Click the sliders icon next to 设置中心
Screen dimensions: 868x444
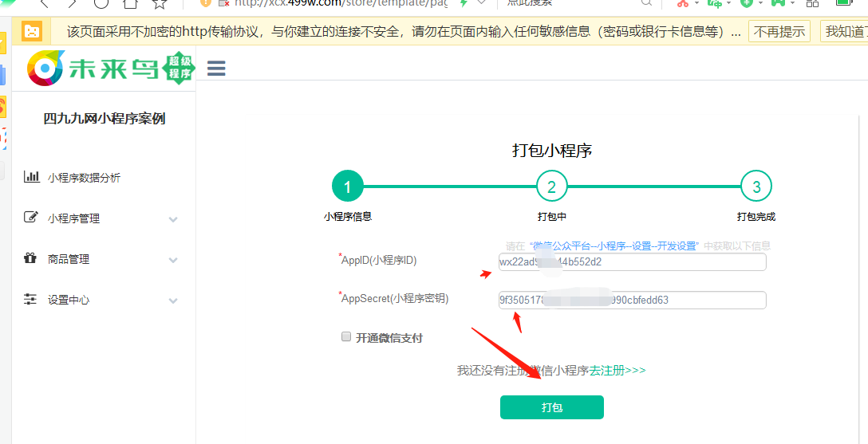pos(31,299)
